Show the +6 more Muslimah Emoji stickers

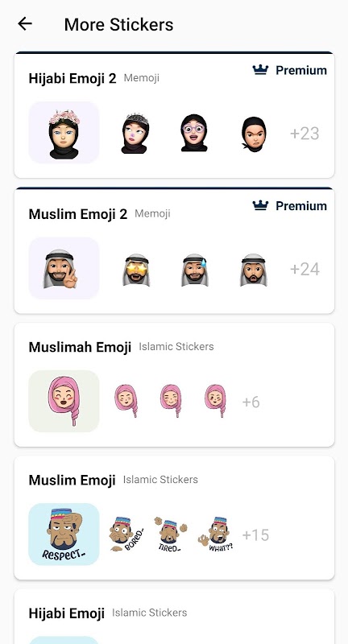click(x=251, y=402)
